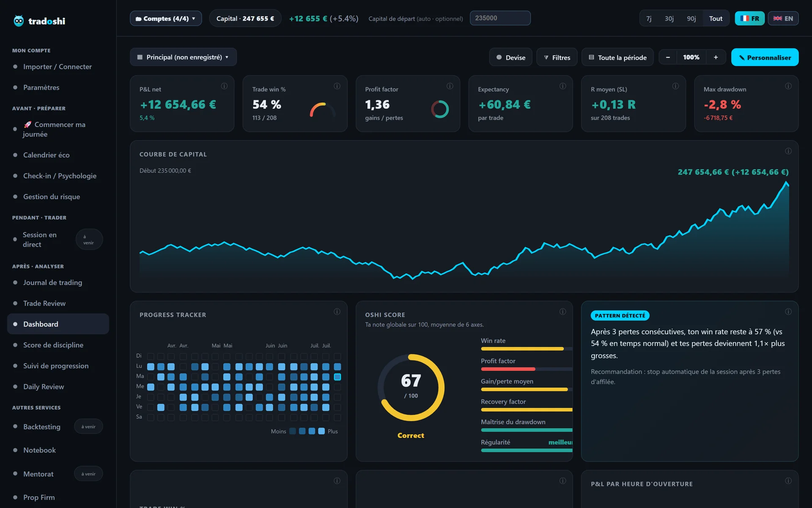
Task: Open the Principal (non enregistré) layout dropdown
Action: pos(183,57)
